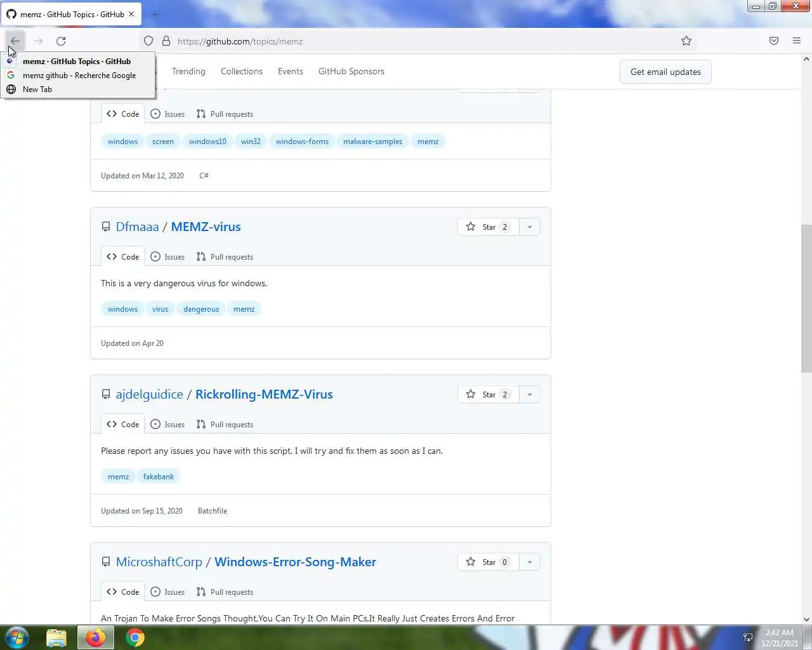The image size is (812, 650).
Task: Close the memz GitHub Topics tab
Action: coord(131,14)
